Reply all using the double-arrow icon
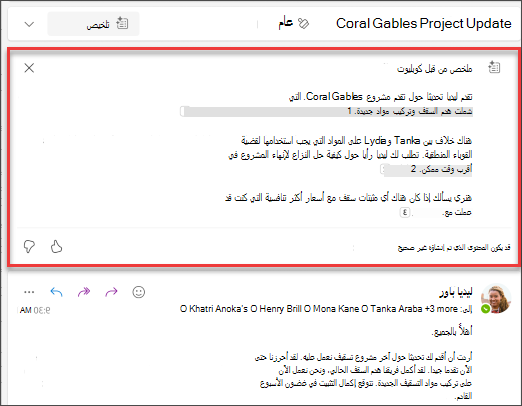522x406 pixels. point(84,292)
